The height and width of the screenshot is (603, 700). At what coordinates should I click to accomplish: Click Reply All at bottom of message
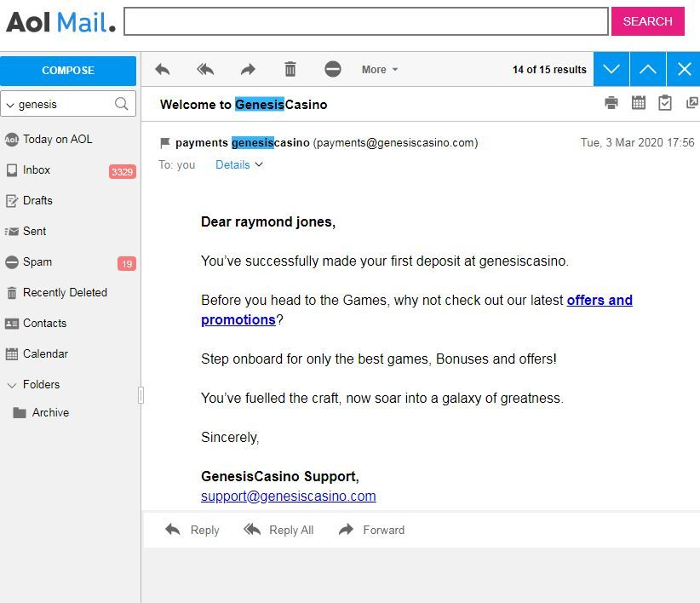coord(278,530)
